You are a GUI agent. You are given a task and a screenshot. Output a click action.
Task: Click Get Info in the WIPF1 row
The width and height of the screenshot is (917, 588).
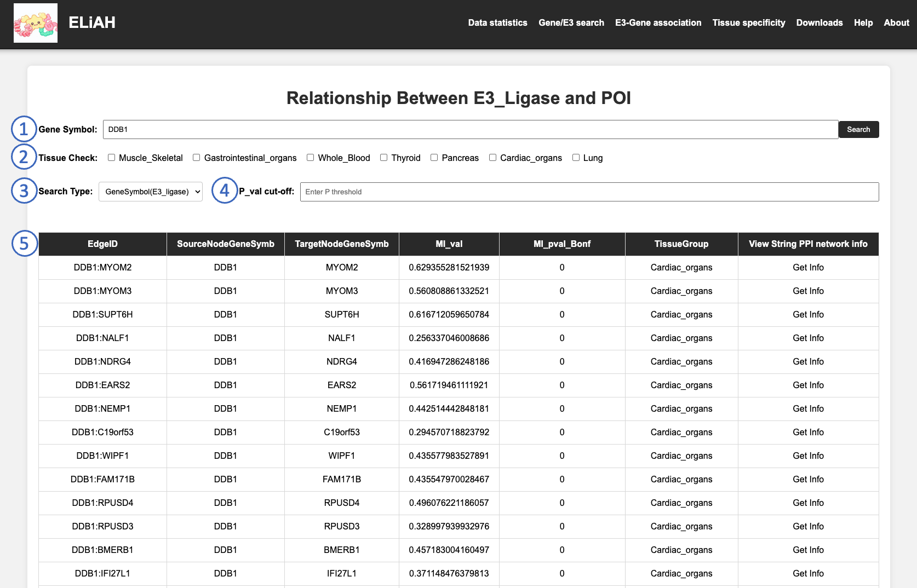tap(808, 456)
